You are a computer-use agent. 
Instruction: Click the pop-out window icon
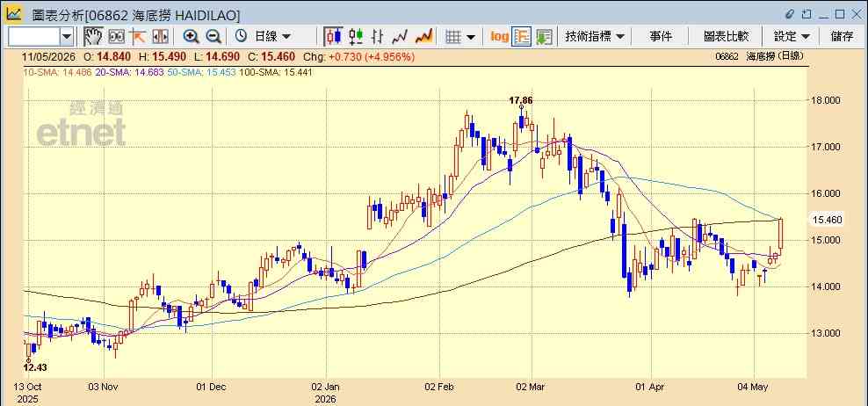807,14
